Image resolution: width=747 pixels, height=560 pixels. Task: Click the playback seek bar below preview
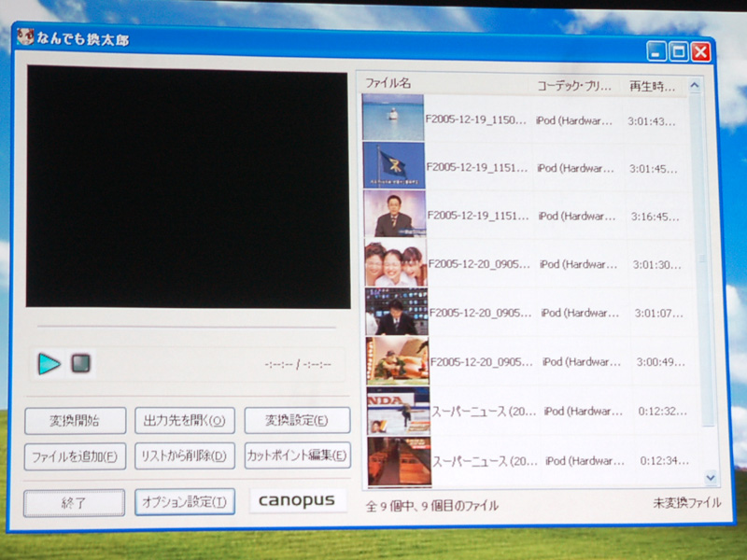(186, 328)
